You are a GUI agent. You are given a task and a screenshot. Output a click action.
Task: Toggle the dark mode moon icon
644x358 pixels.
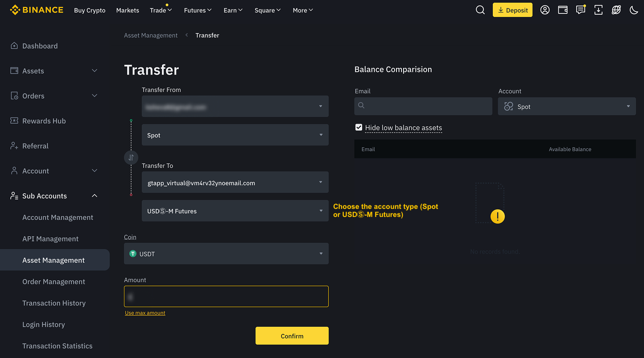click(x=633, y=10)
